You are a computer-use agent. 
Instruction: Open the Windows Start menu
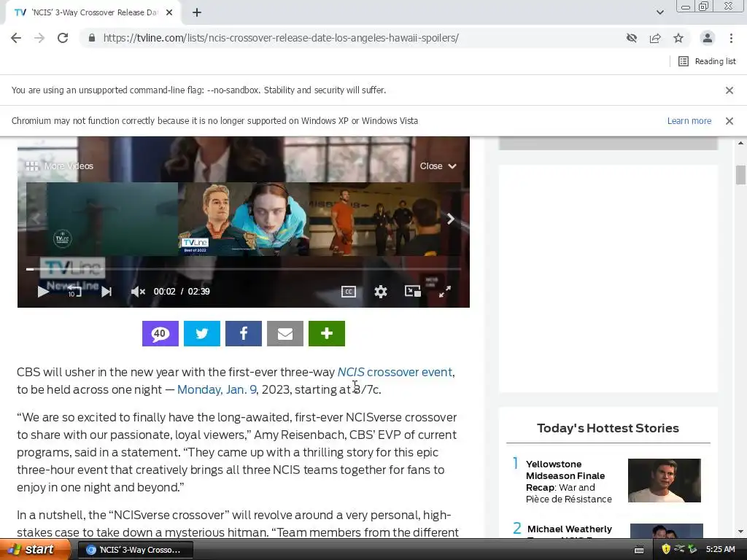point(35,550)
